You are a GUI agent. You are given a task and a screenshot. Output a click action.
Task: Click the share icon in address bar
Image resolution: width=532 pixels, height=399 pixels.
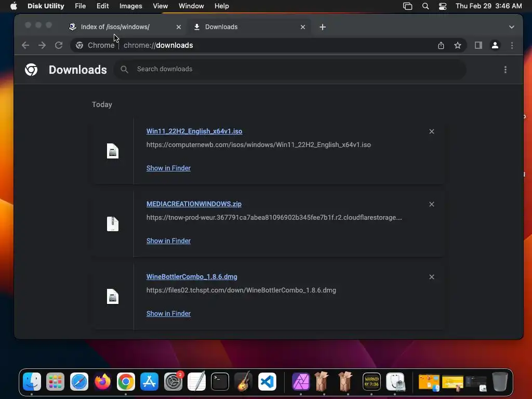pyautogui.click(x=441, y=45)
